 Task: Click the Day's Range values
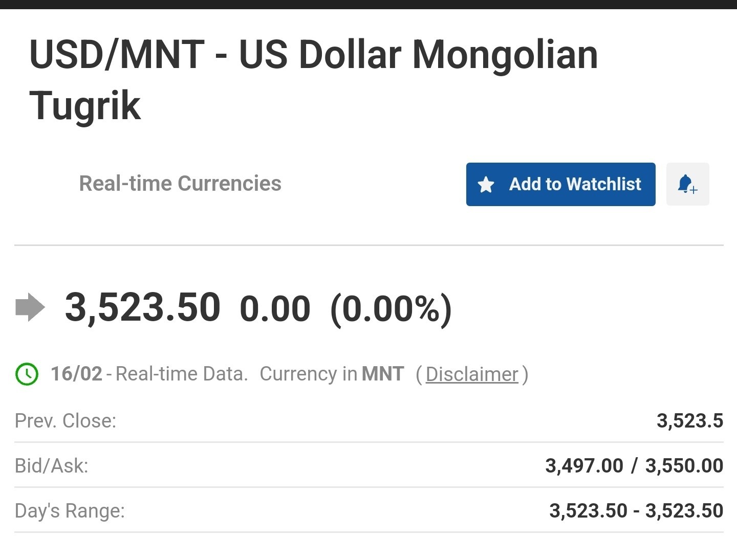(x=636, y=511)
